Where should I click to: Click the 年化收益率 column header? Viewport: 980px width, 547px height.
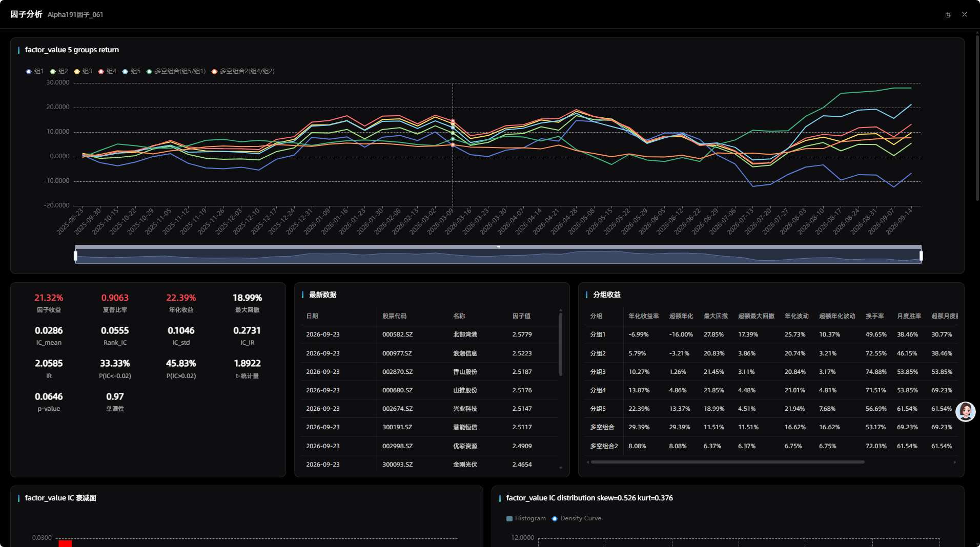pos(644,316)
